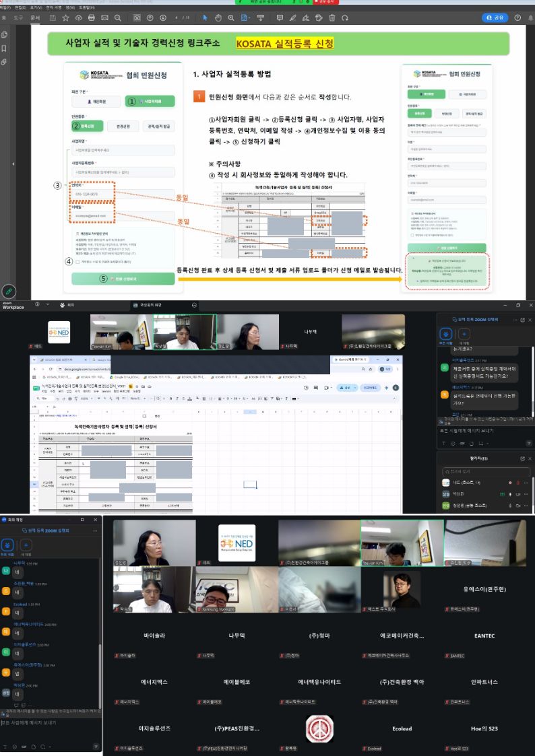
Task: Click red 공유 중지 stop share button
Action: click(326, 2)
